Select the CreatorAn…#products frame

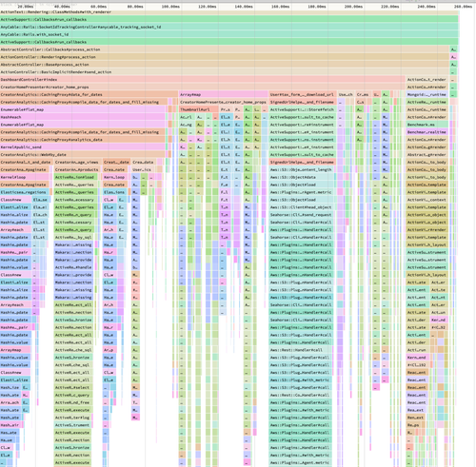tap(78, 170)
